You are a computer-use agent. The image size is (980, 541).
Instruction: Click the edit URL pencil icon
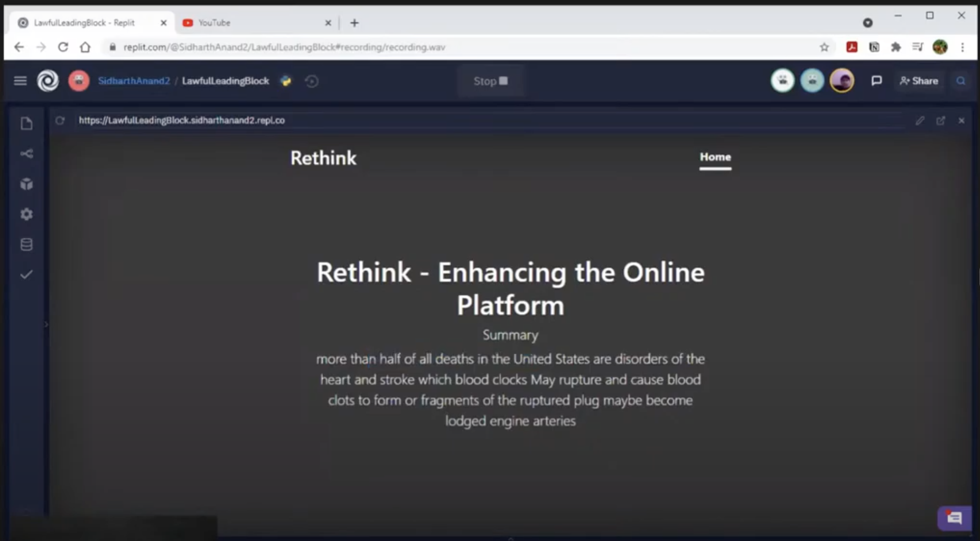click(x=919, y=121)
